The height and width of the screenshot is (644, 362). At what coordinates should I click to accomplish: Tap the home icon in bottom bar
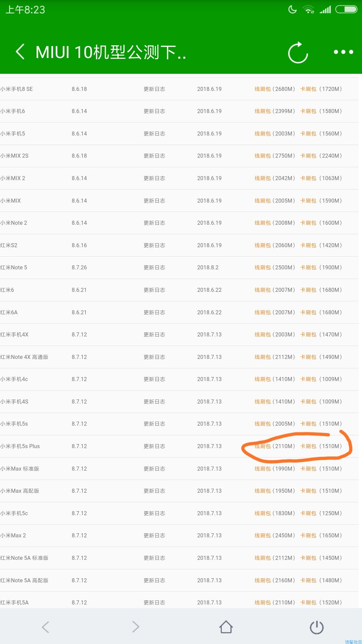(226, 627)
